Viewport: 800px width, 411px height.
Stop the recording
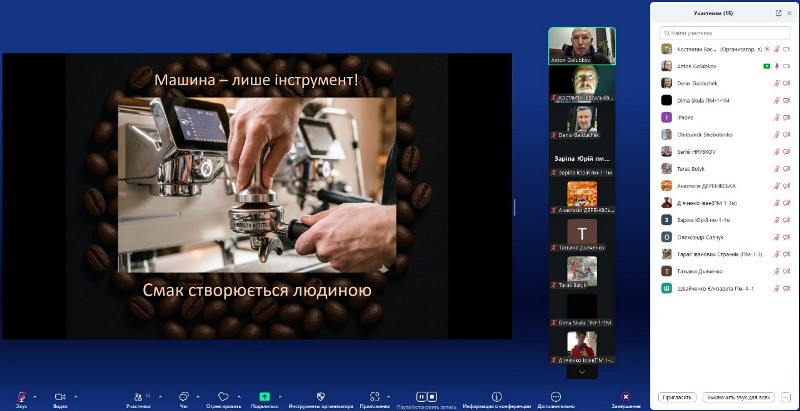(x=432, y=396)
